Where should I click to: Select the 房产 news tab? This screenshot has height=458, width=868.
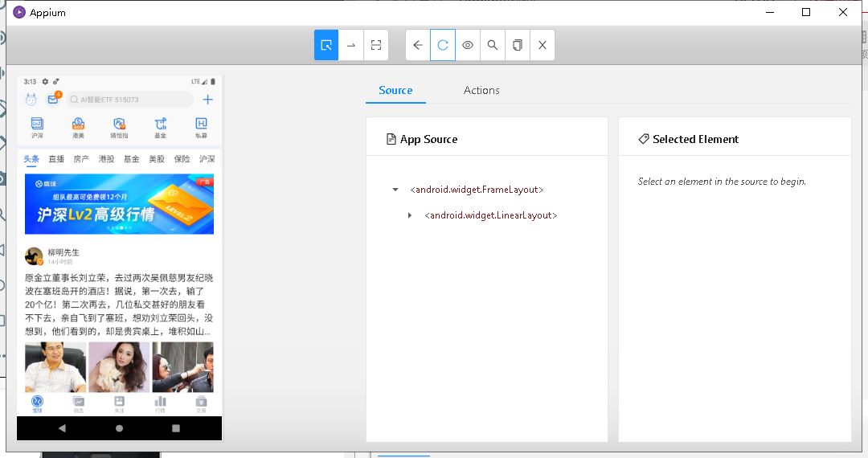coord(81,159)
